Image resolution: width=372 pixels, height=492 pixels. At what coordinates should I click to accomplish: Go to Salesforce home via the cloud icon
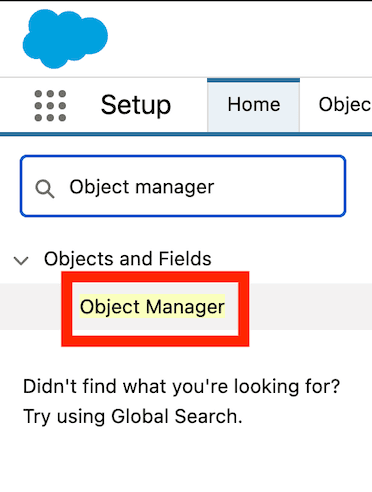pyautogui.click(x=65, y=39)
